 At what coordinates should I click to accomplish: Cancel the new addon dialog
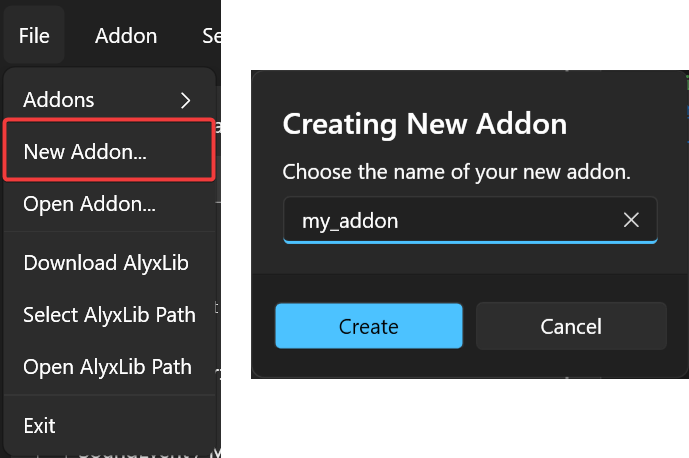571,327
